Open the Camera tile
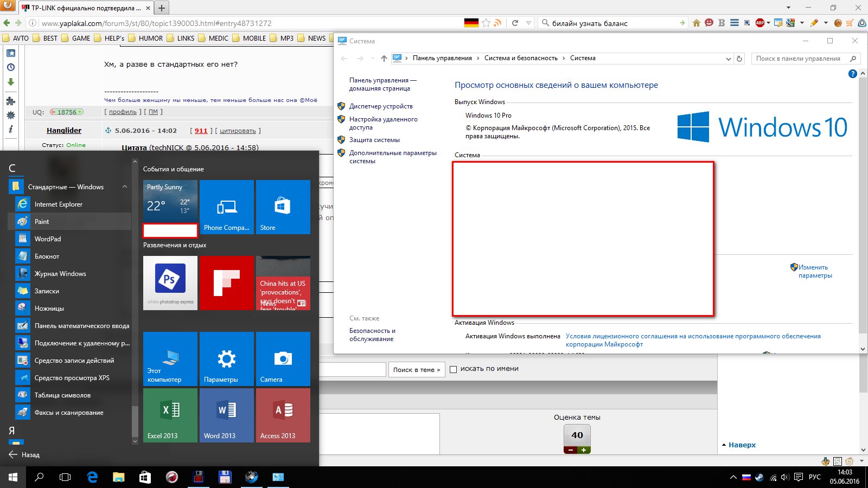This screenshot has width=868, height=488. click(x=283, y=359)
